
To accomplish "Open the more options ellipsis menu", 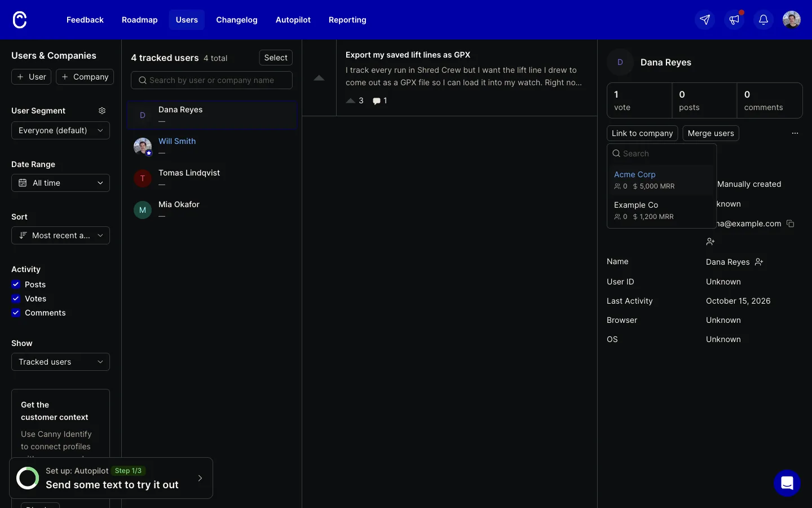I will [x=795, y=133].
